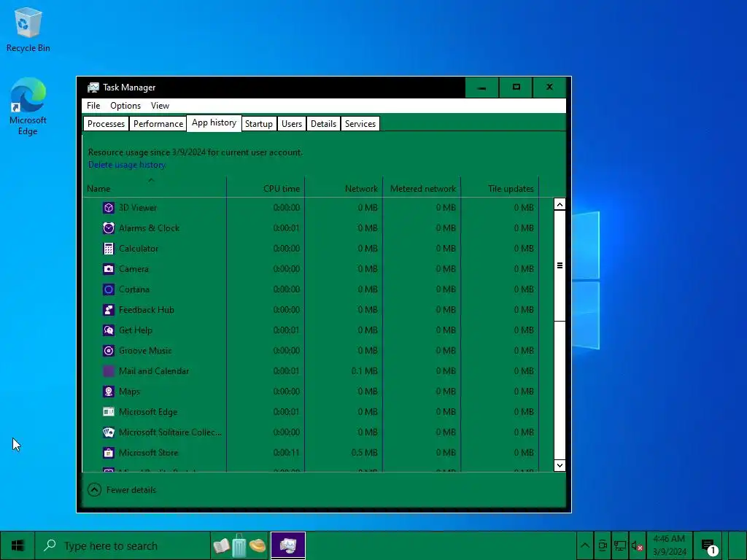Click the Task Manager title bar icon
The width and height of the screenshot is (747, 560).
[93, 87]
